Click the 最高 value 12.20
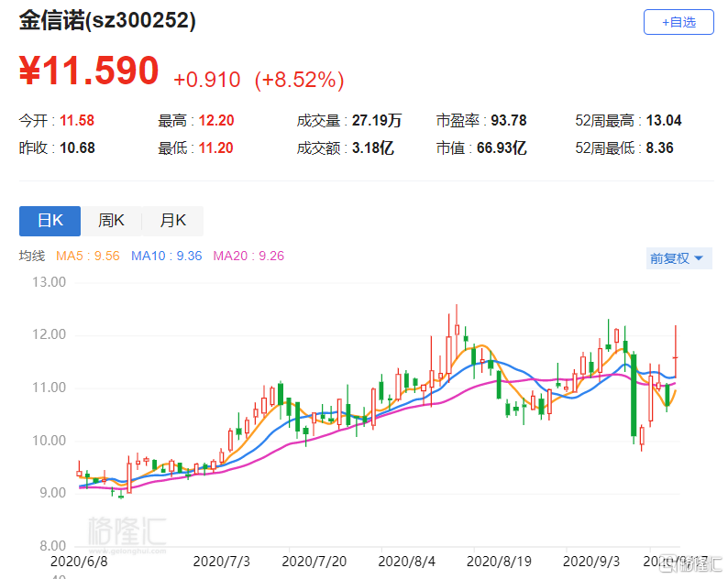The image size is (728, 579). (216, 121)
